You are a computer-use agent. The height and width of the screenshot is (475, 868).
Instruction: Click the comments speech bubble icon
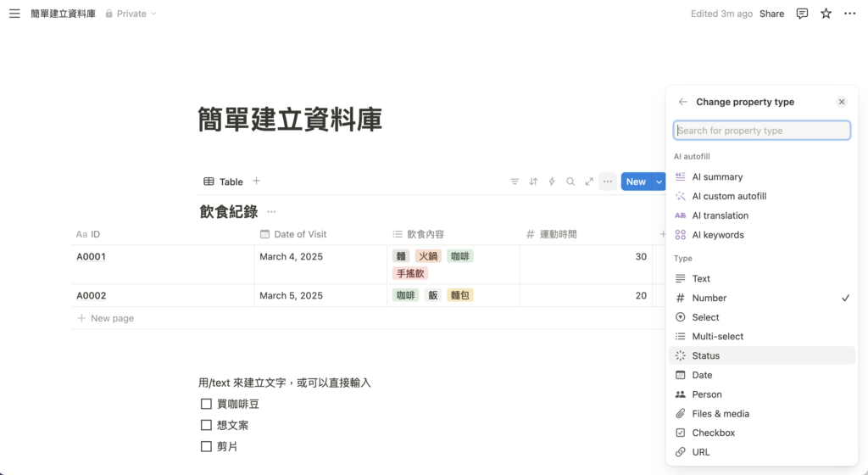802,14
